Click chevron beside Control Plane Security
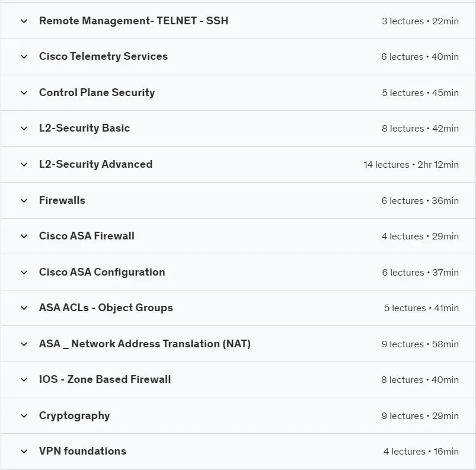This screenshot has height=470, width=476. 24,92
